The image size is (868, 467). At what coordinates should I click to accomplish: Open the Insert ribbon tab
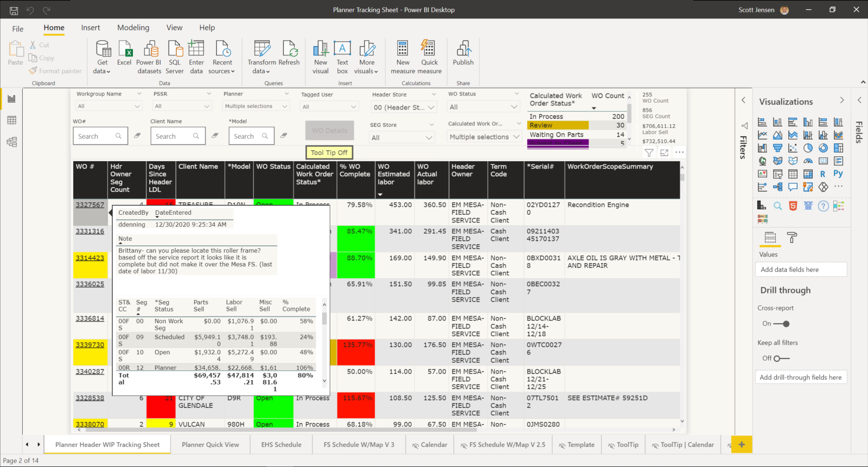91,28
